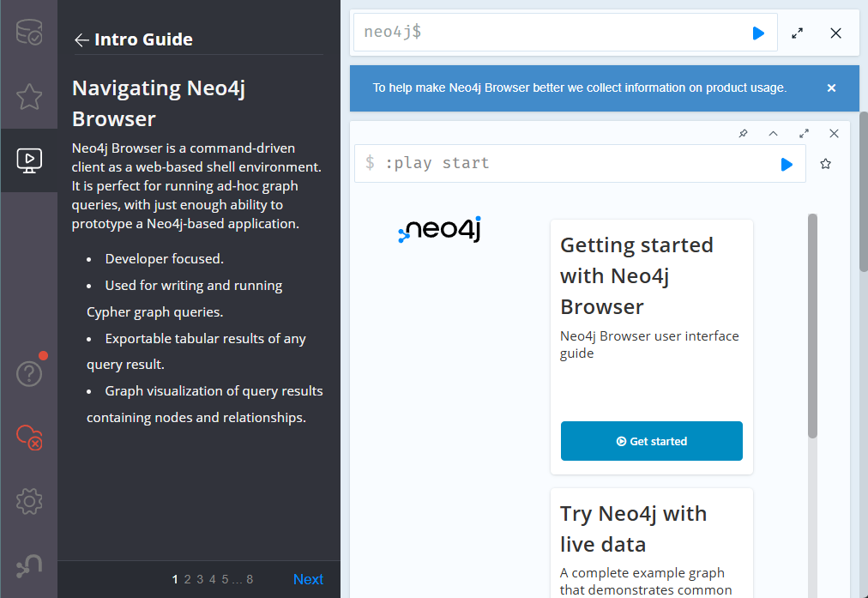Save :play start command as favorite
Image resolution: width=868 pixels, height=598 pixels.
point(826,164)
